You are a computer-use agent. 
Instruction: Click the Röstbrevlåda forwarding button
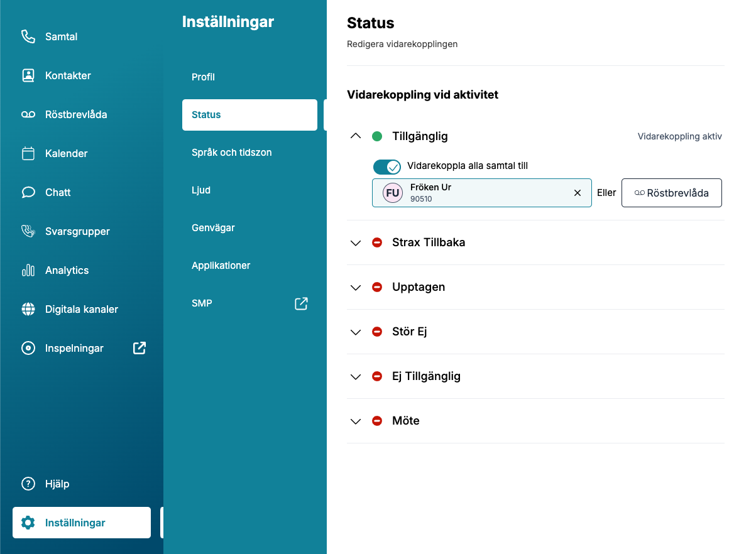671,193
